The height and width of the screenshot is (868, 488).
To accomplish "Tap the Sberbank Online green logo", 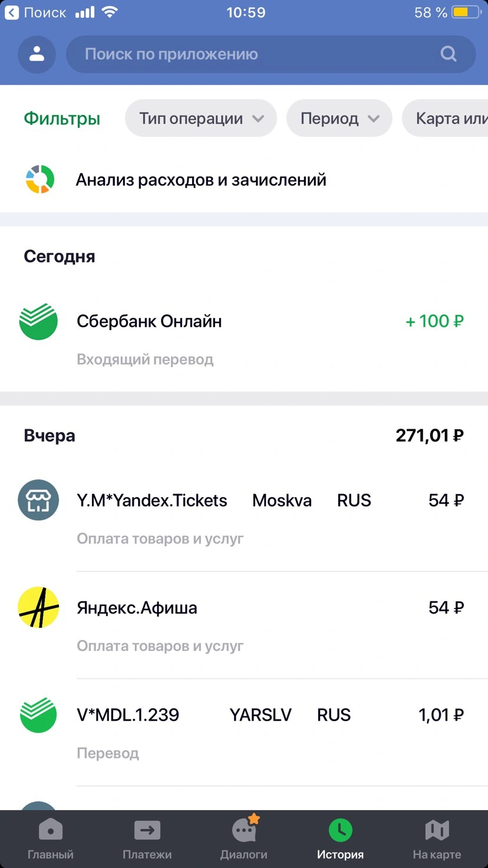I will click(x=38, y=321).
